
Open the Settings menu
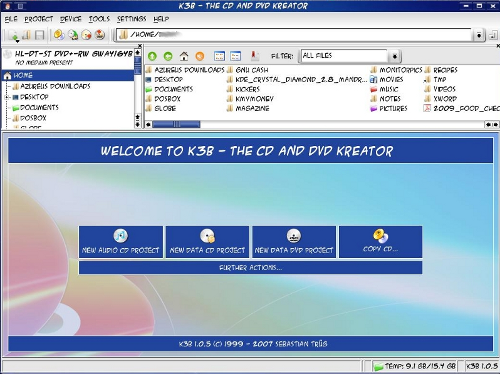[131, 19]
